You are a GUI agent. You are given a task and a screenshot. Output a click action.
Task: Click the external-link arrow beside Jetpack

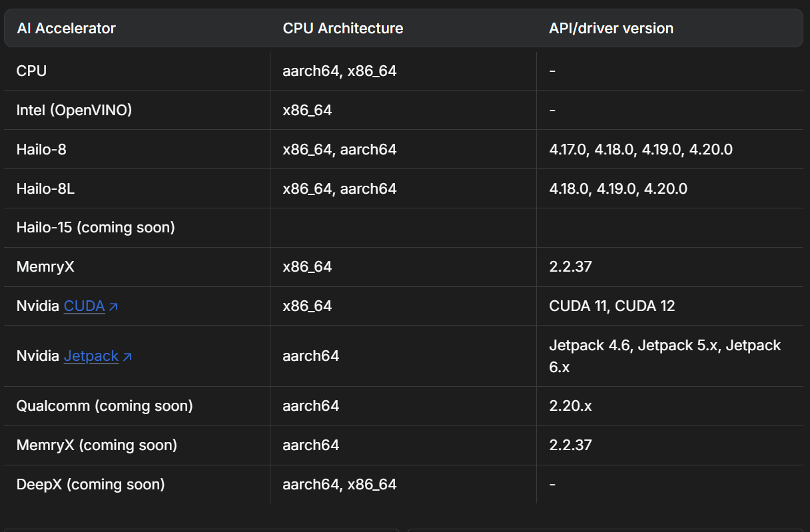pyautogui.click(x=127, y=357)
